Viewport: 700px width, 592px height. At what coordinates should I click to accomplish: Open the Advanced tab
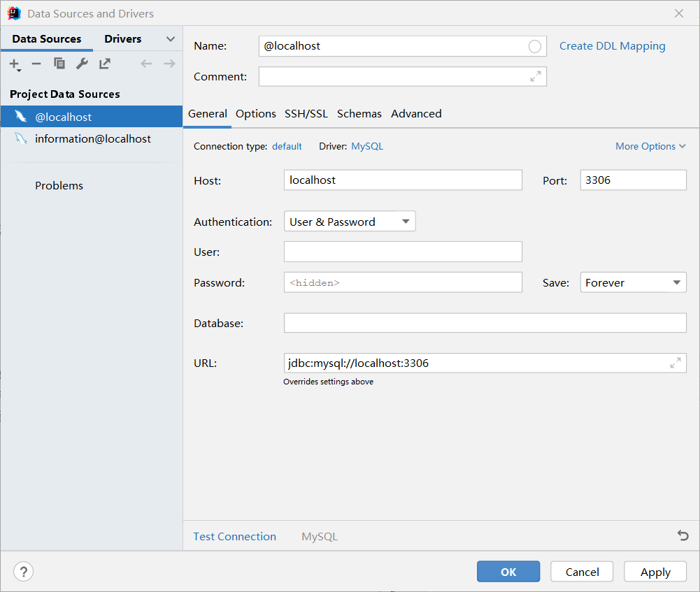[x=416, y=114]
